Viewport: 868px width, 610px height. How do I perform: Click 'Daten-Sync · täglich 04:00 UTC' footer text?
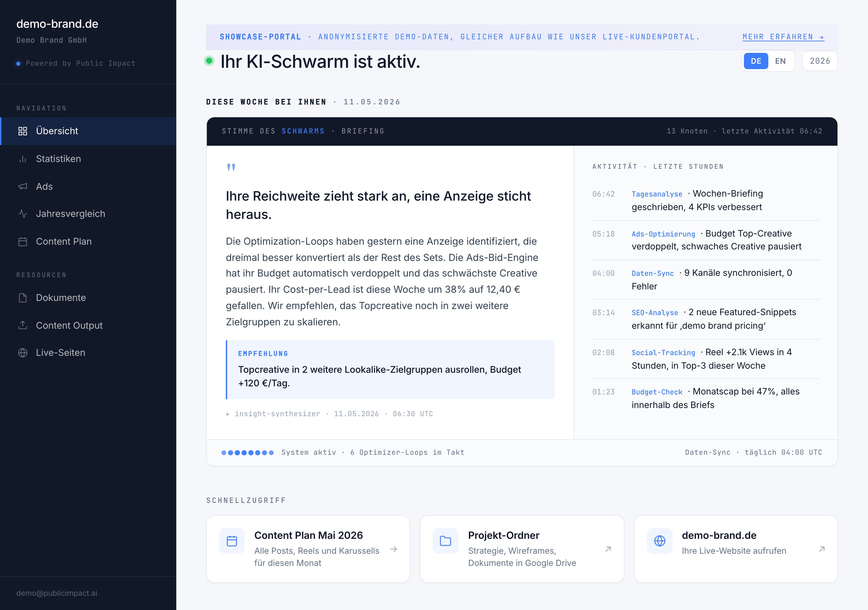click(753, 452)
